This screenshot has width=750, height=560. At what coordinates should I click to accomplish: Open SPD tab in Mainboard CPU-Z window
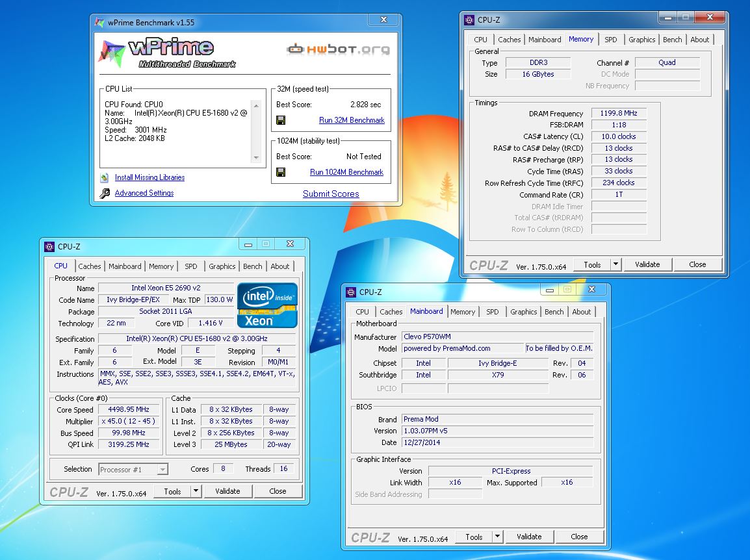click(492, 312)
